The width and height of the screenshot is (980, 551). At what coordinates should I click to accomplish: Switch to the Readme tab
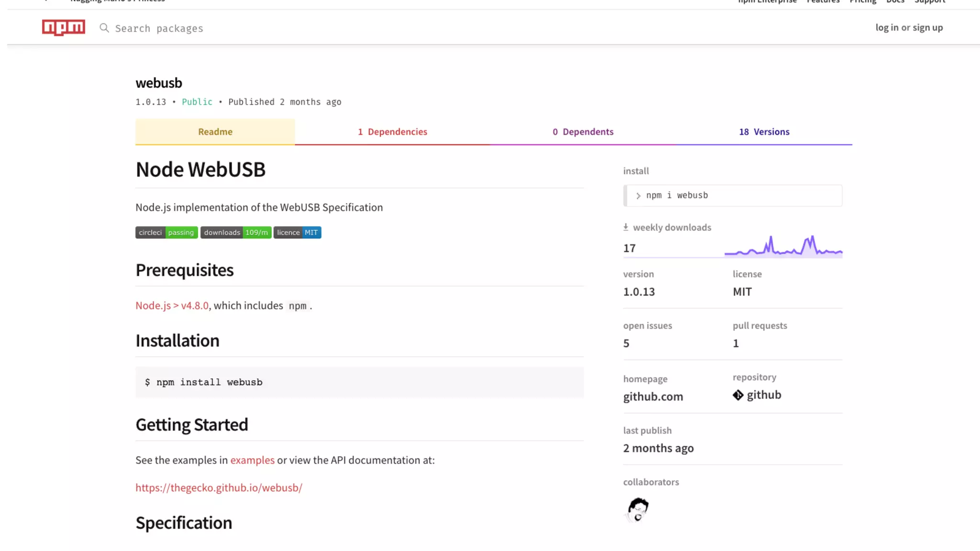point(215,132)
